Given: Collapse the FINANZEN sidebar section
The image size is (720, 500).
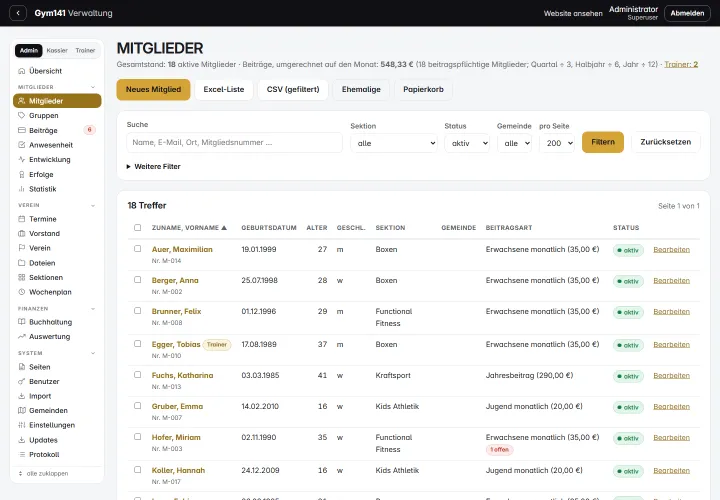Looking at the screenshot, I should point(93,309).
